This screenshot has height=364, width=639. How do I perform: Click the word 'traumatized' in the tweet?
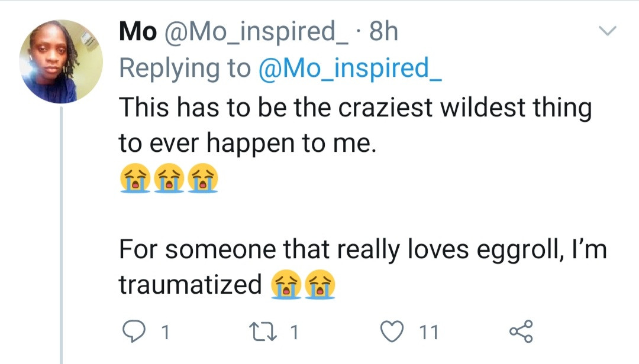190,285
